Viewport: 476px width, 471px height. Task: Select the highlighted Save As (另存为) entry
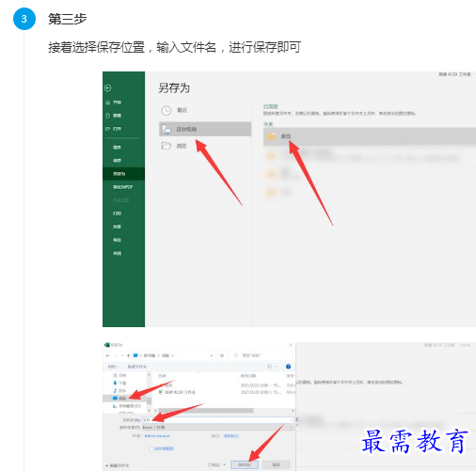coord(123,174)
